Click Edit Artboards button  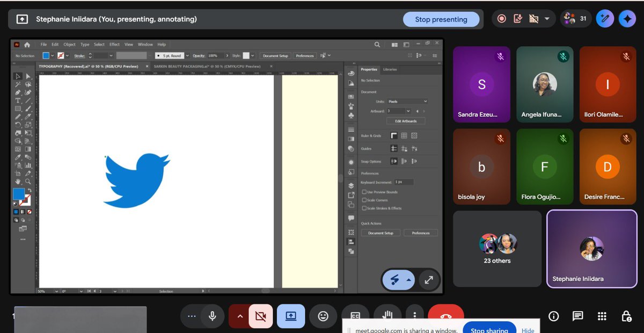[x=406, y=121]
